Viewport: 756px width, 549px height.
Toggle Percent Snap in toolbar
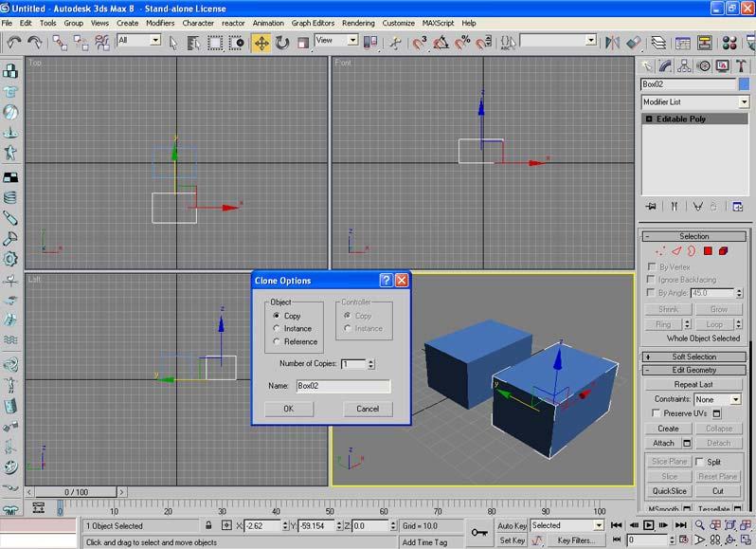(462, 43)
